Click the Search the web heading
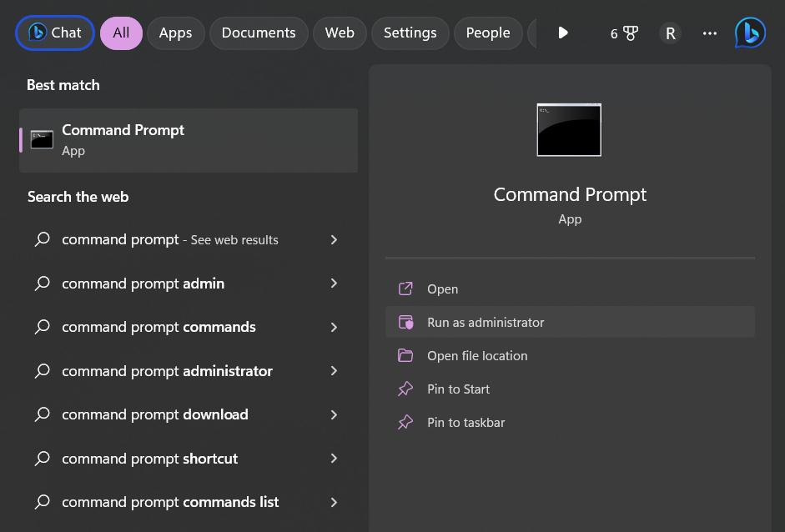 pyautogui.click(x=78, y=197)
